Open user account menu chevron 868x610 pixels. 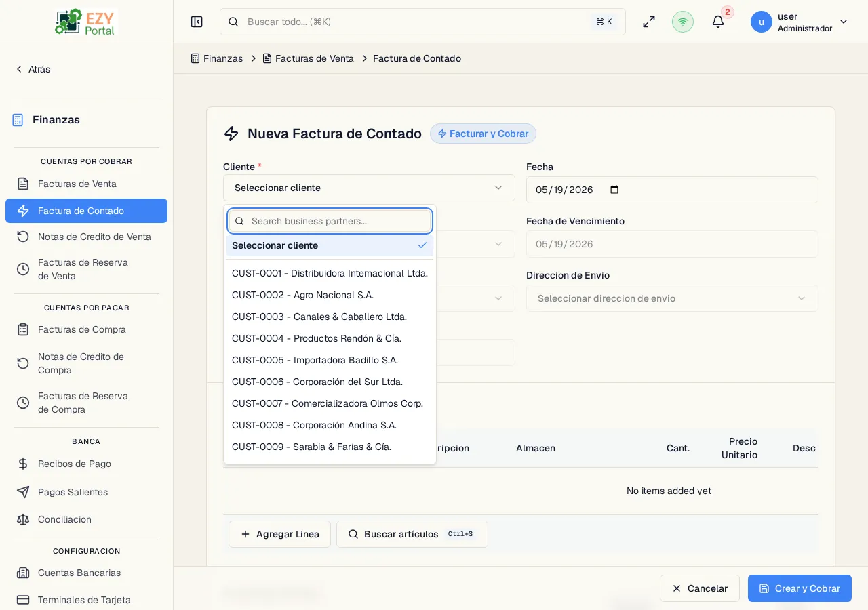[x=844, y=22]
